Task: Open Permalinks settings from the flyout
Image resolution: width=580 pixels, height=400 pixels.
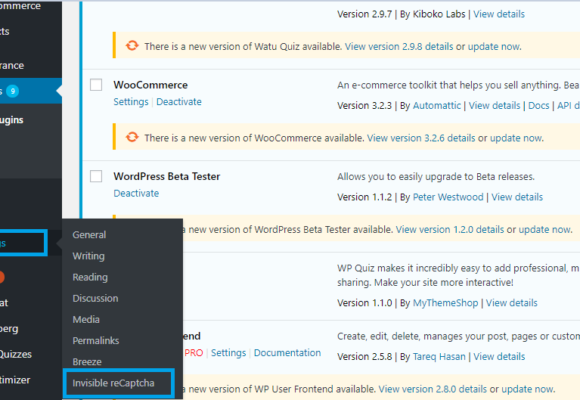Action: [95, 340]
